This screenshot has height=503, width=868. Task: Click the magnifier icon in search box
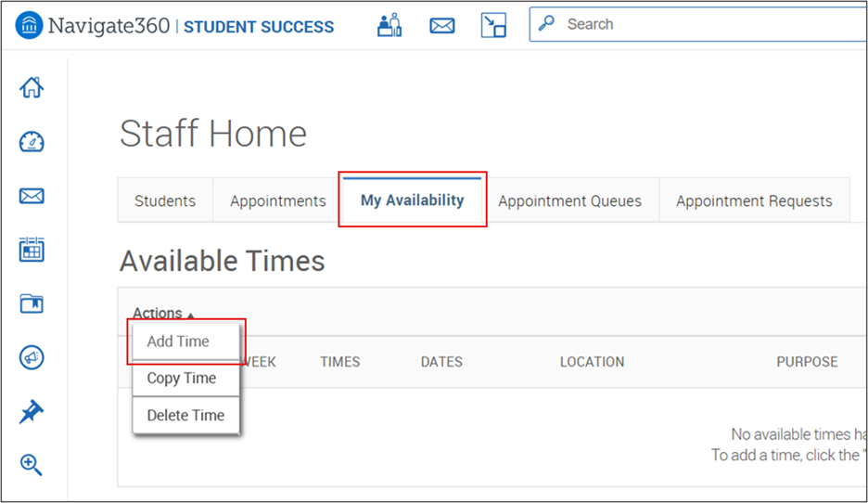(546, 23)
